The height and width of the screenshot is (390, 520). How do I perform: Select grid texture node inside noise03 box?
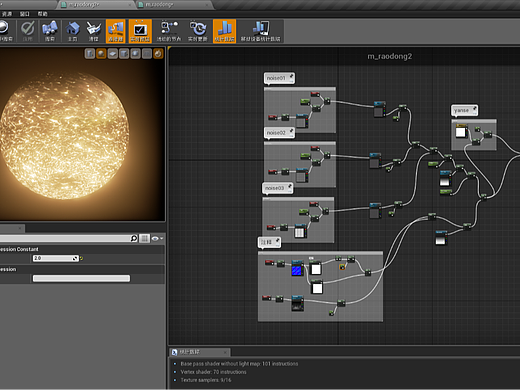(x=300, y=231)
